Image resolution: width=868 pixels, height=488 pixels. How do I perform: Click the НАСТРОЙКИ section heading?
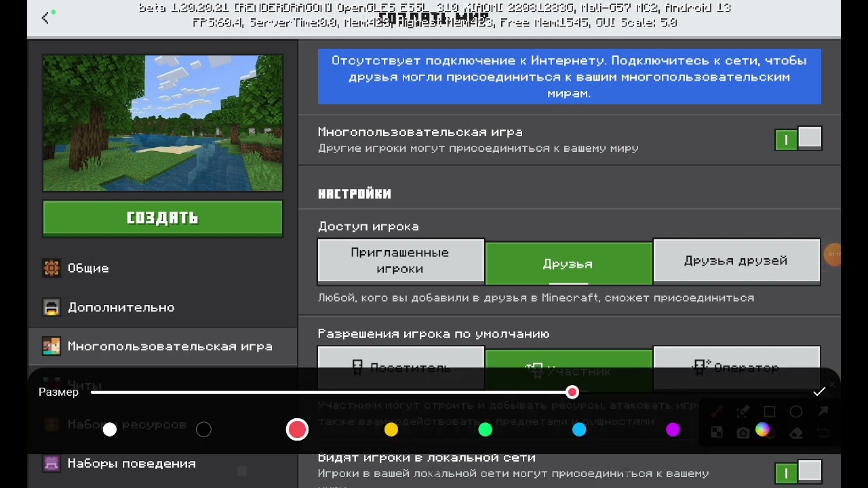(355, 194)
